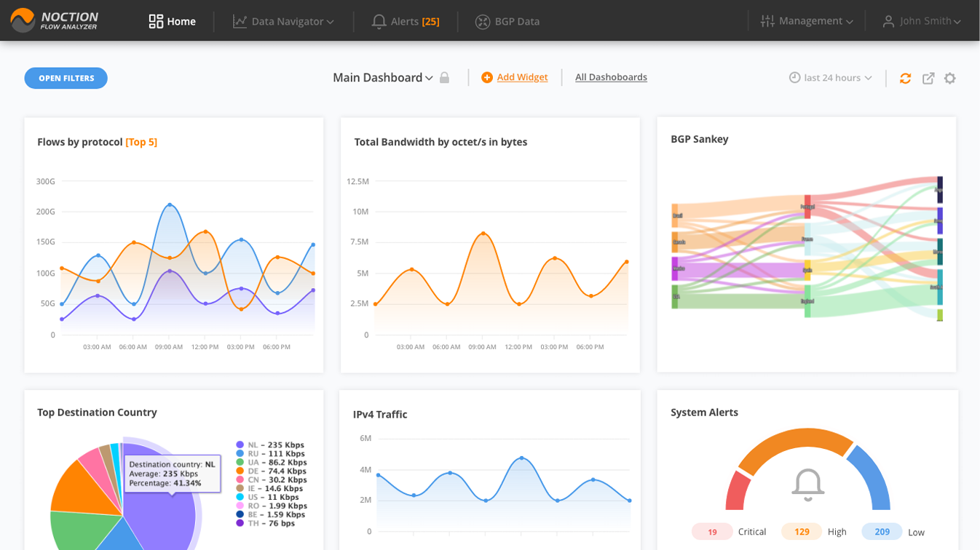Click the clock icon beside last 24 hours
Screen dimensions: 980x550
(795, 77)
